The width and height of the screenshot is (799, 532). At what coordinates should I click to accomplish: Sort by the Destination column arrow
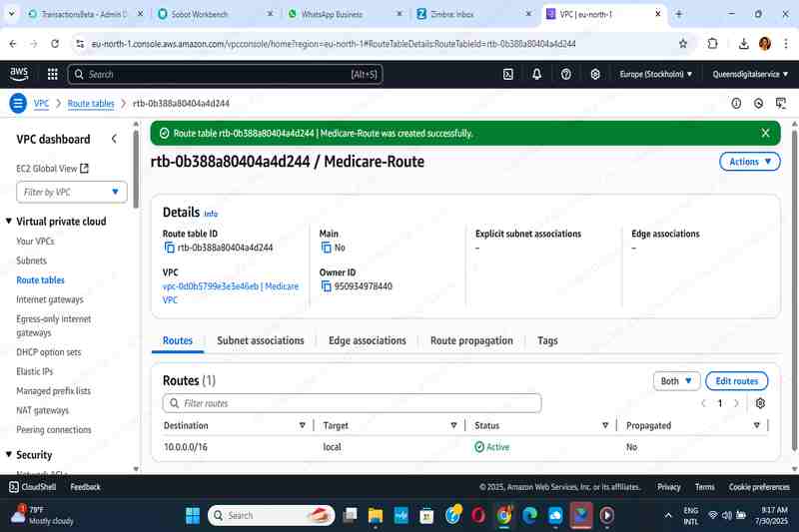[303, 425]
